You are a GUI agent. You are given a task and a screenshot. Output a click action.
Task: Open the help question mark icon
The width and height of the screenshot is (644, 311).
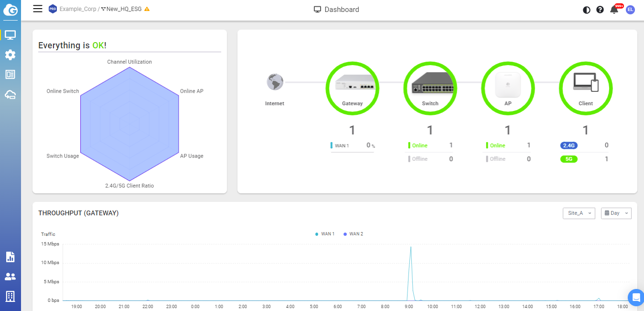(x=600, y=10)
